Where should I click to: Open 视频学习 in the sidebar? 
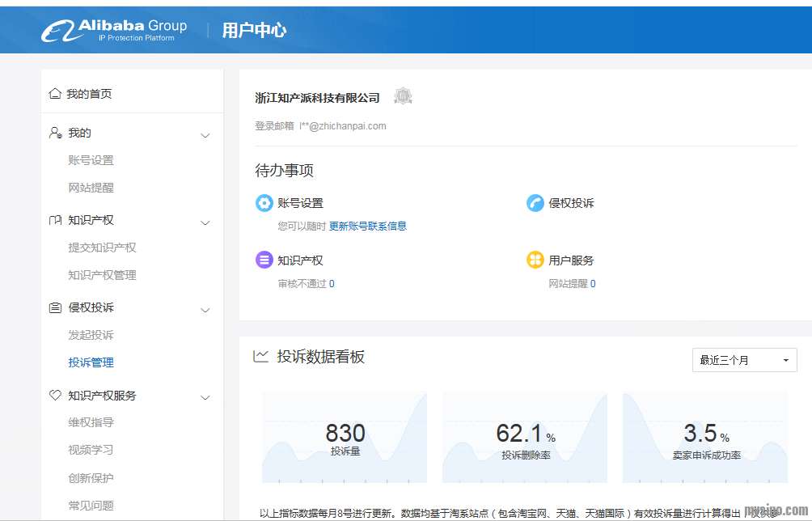coord(91,450)
